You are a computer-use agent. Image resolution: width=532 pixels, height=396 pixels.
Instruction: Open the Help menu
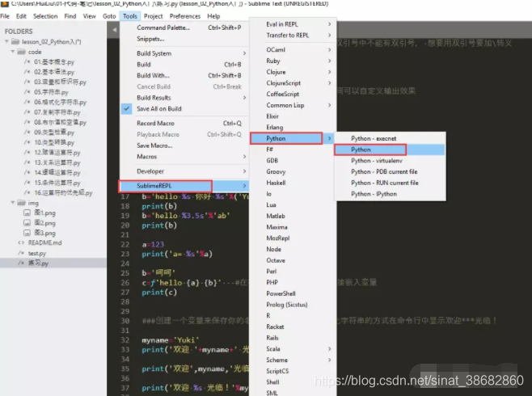click(x=213, y=16)
